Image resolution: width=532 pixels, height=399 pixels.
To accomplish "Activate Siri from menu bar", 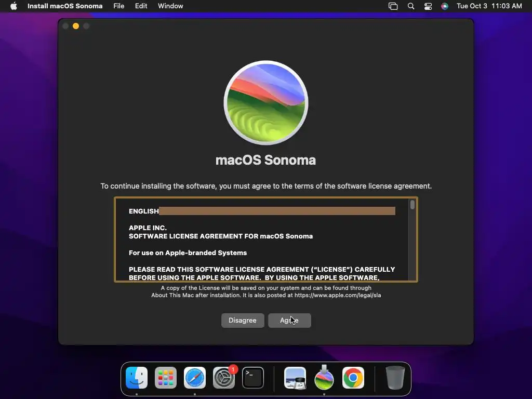I will coord(445,6).
